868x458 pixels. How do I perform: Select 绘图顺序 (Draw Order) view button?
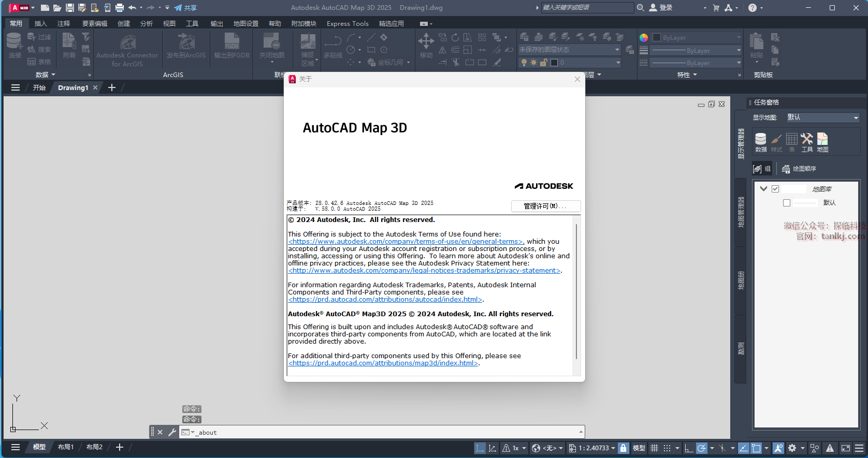(799, 169)
